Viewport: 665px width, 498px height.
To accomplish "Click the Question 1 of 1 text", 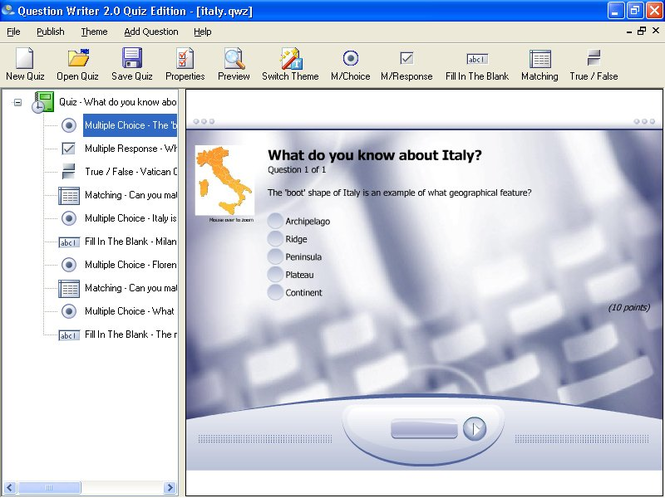I will (x=297, y=170).
